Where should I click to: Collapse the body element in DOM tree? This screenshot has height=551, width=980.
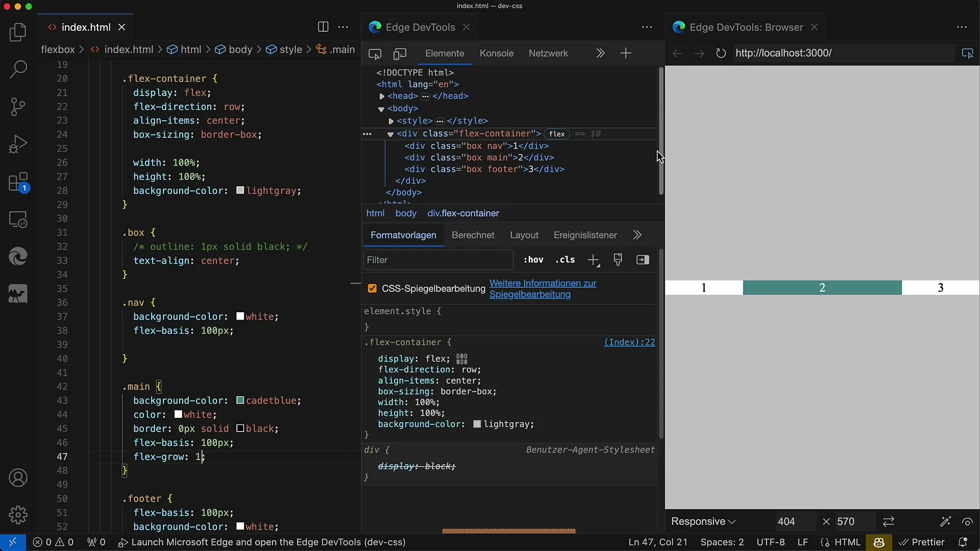pos(381,109)
